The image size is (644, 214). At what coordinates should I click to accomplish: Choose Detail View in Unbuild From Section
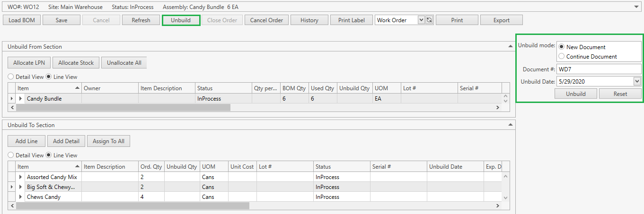coord(11,77)
